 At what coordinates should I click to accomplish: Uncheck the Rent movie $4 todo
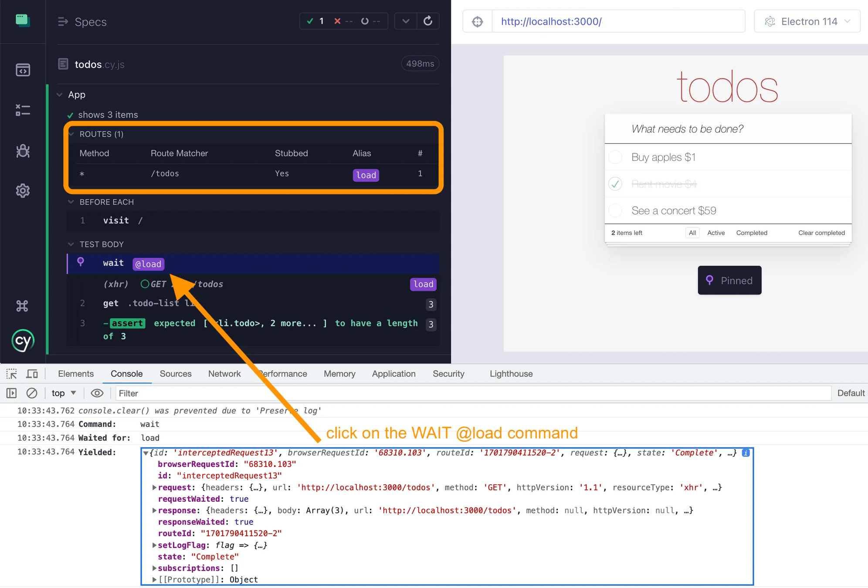[615, 184]
